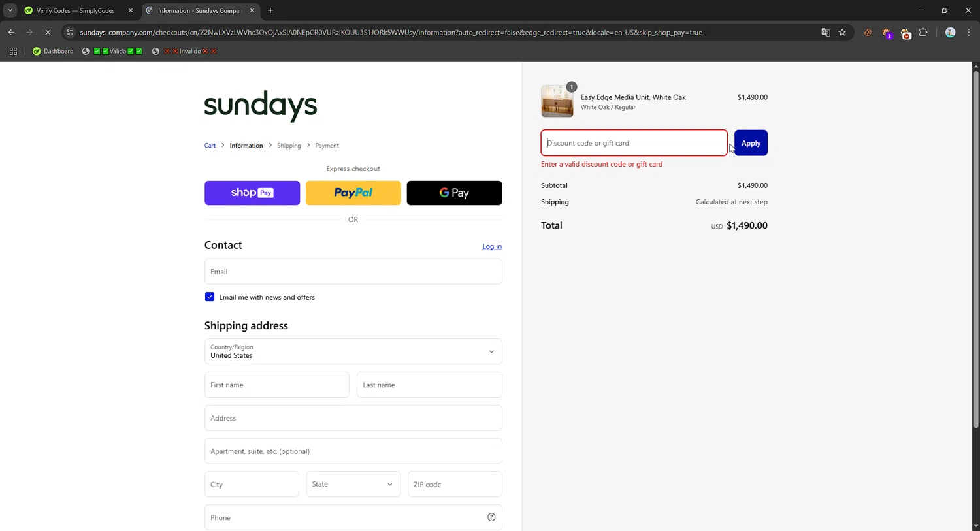Open the Google Translate icon in the address bar
This screenshot has height=531, width=980.
826,32
